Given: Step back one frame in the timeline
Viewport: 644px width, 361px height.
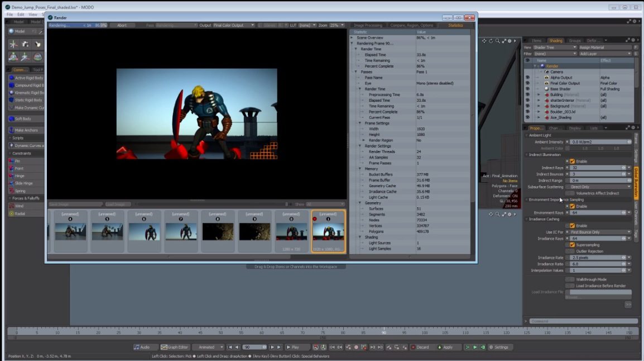Looking at the screenshot, I should tap(237, 348).
